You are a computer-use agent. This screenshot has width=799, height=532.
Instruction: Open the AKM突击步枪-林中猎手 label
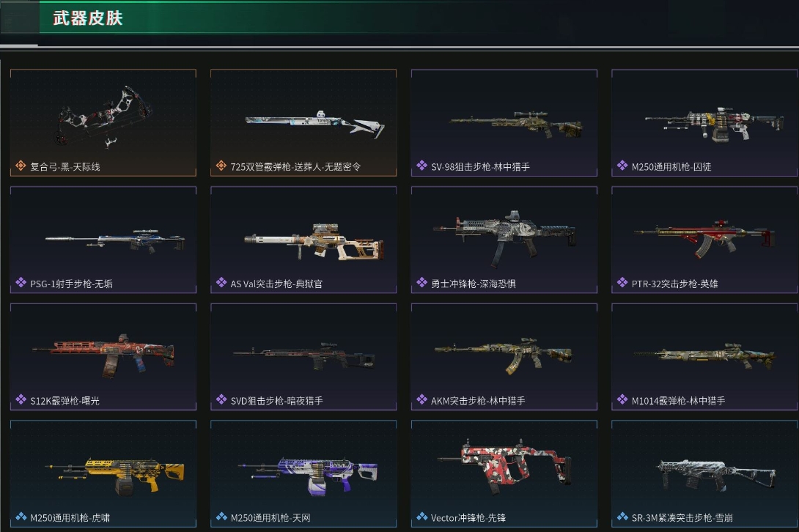pyautogui.click(x=478, y=401)
